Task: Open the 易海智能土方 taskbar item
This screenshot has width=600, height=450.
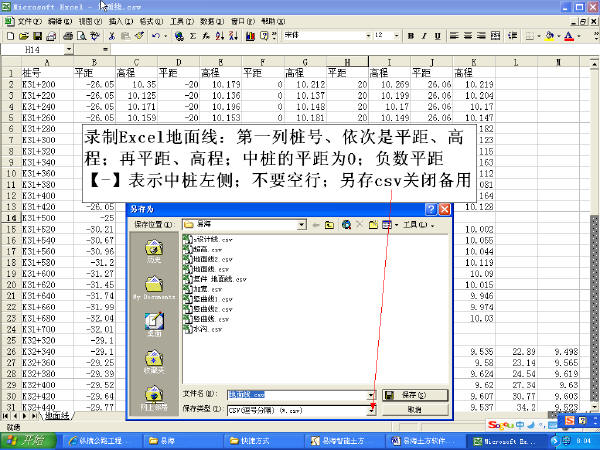Action: pyautogui.click(x=344, y=441)
